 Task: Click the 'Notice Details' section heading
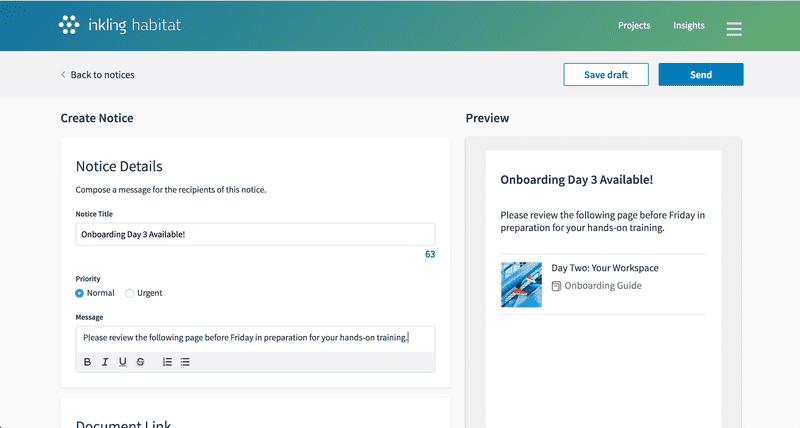119,166
